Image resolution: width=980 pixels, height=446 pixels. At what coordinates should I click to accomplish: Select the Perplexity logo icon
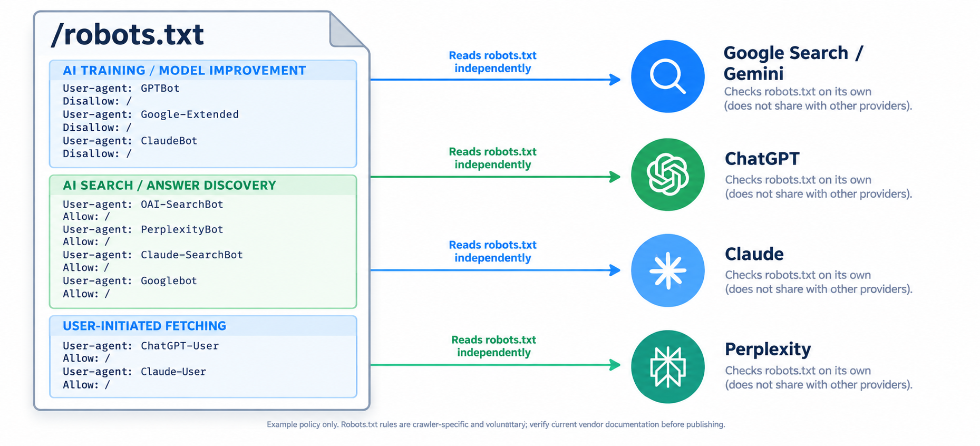667,367
